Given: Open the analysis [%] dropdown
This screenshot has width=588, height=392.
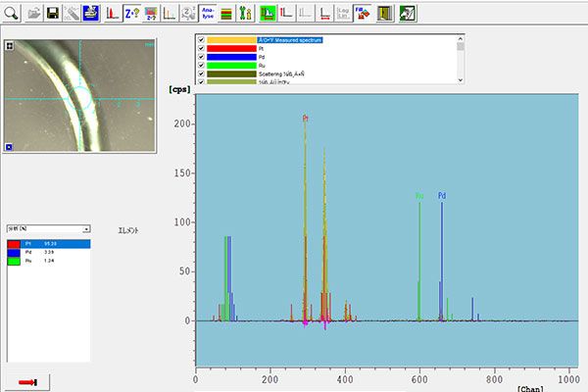Looking at the screenshot, I should [86, 226].
